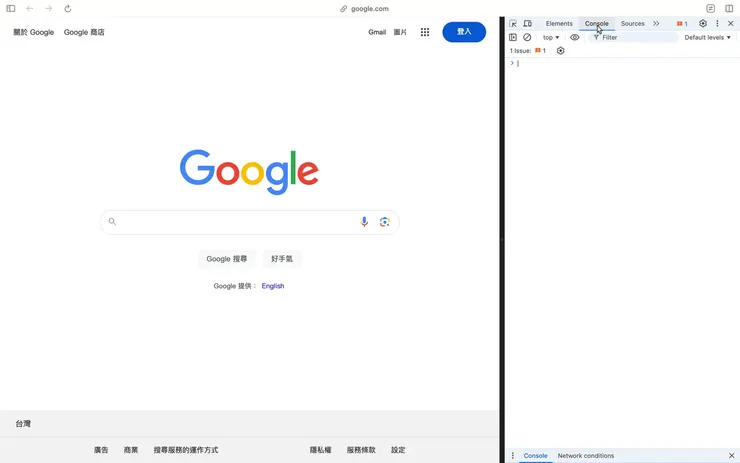Toggle the browser sidebar icon
740x463 pixels.
pyautogui.click(x=11, y=8)
